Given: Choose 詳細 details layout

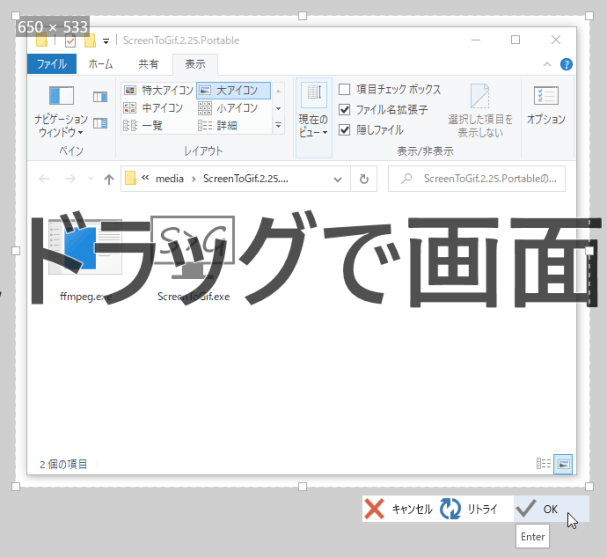Looking at the screenshot, I should pos(218,125).
